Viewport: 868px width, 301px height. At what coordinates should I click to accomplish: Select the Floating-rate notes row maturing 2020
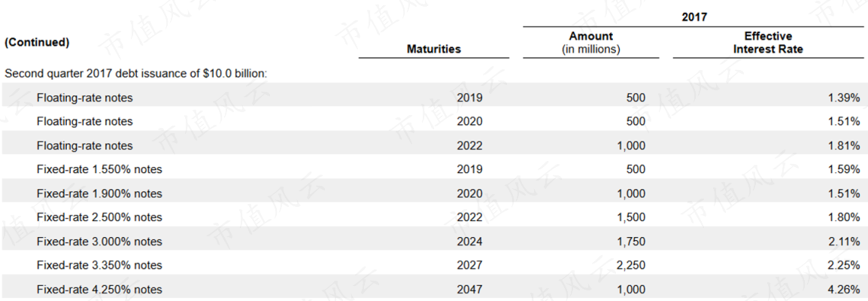tap(84, 121)
